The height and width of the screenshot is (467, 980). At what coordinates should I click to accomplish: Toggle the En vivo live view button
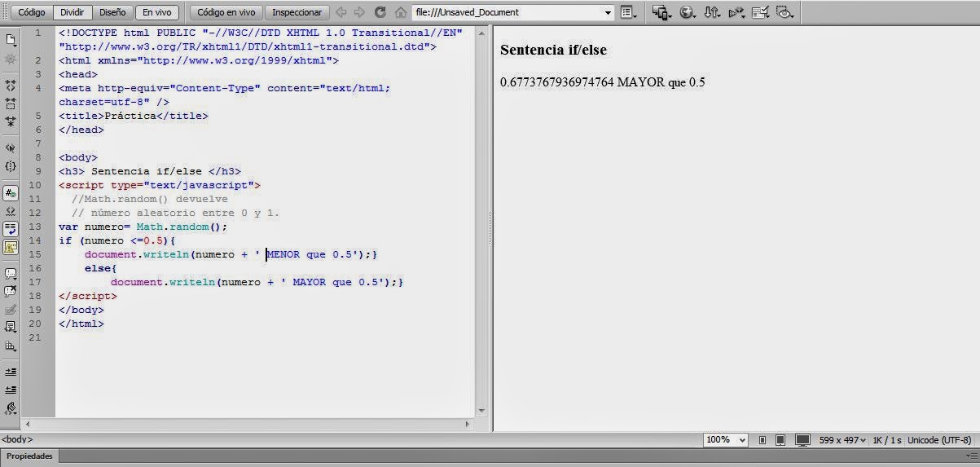coord(157,12)
